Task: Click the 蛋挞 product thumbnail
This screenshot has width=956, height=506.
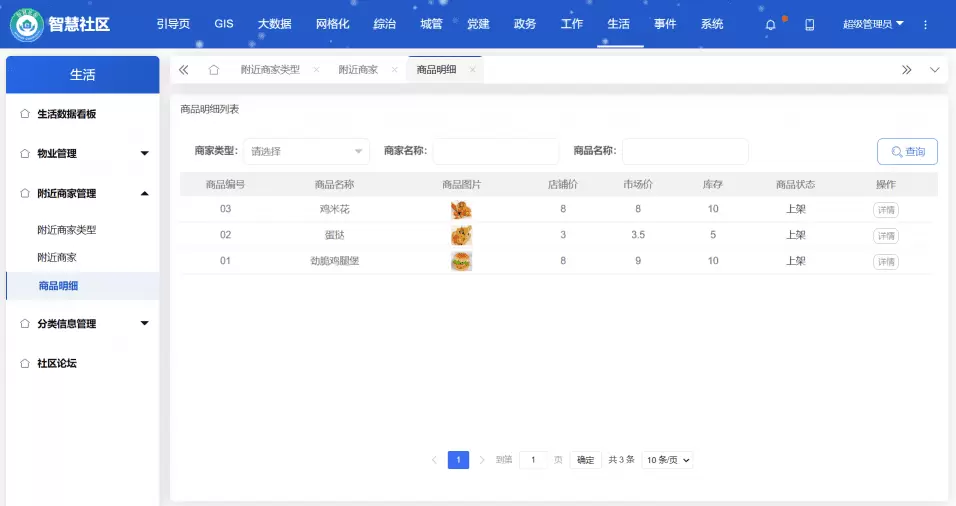Action: pos(461,235)
